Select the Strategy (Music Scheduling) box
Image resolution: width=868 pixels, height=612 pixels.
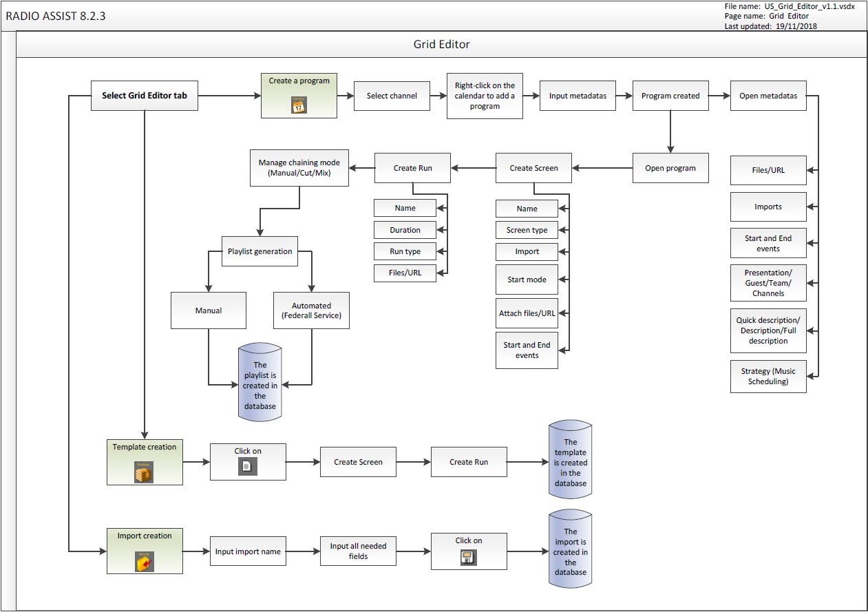pyautogui.click(x=768, y=377)
